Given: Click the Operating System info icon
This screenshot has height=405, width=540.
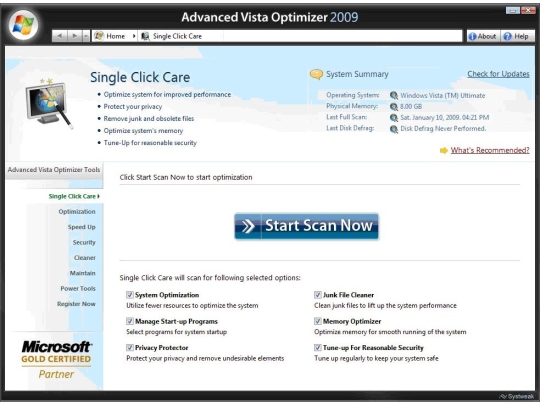Looking at the screenshot, I should coord(394,95).
